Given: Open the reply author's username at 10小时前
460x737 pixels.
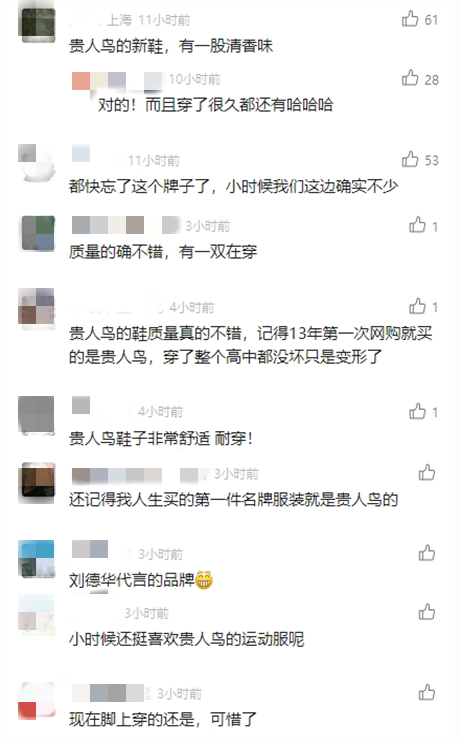Looking at the screenshot, I should point(117,80).
